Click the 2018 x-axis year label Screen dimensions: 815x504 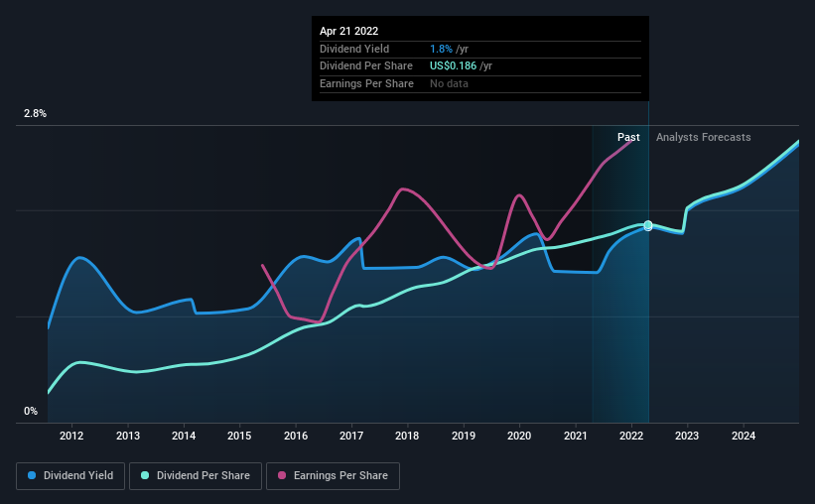407,436
